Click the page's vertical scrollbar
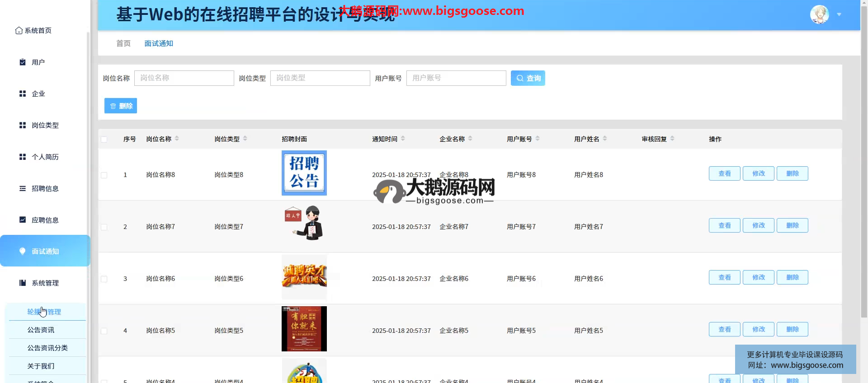The height and width of the screenshot is (383, 868). (864, 181)
